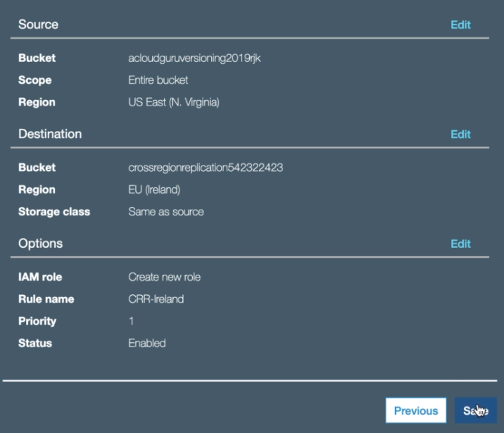Click the US East (N. Virginia) region value
This screenshot has height=433, width=504.
pos(173,102)
